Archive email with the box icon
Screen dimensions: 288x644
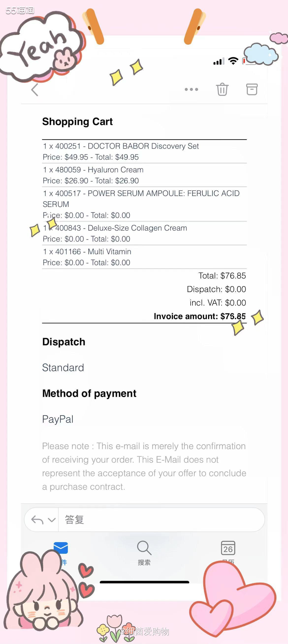tap(252, 89)
